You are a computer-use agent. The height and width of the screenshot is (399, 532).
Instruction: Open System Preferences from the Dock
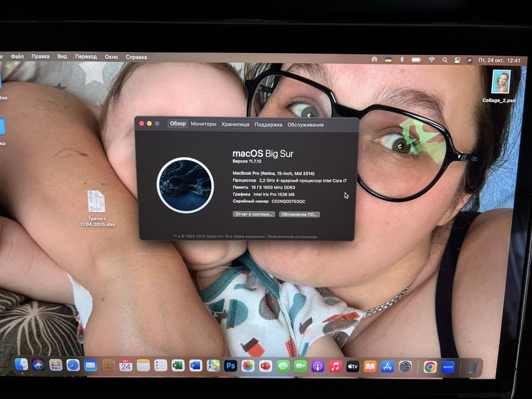click(x=405, y=367)
